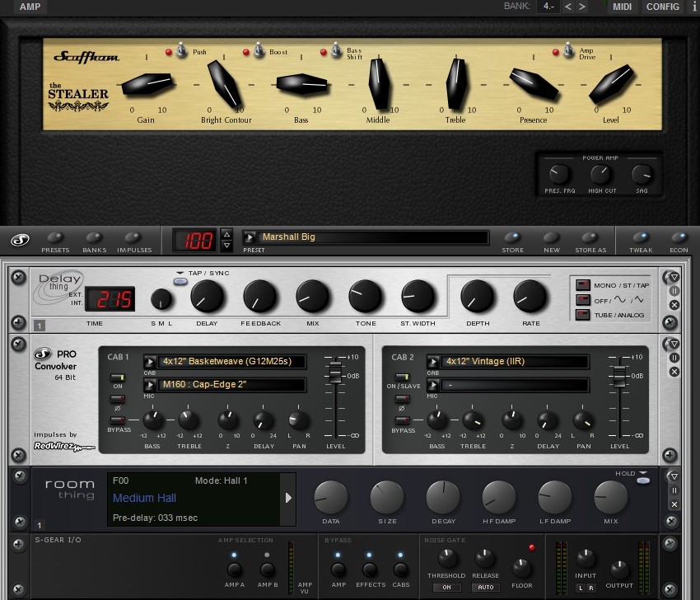Click the CAB 2 Level fader
Image resolution: width=700 pixels, height=600 pixels.
click(619, 376)
